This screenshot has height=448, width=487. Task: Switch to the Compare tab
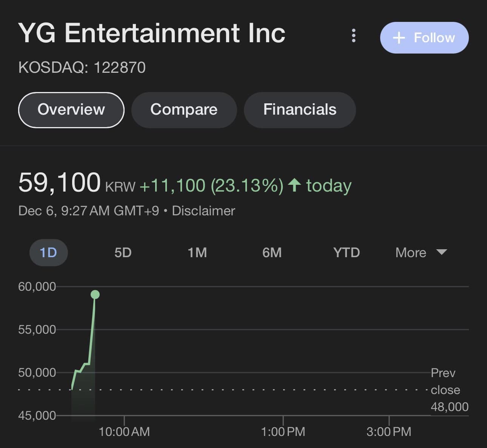[184, 110]
